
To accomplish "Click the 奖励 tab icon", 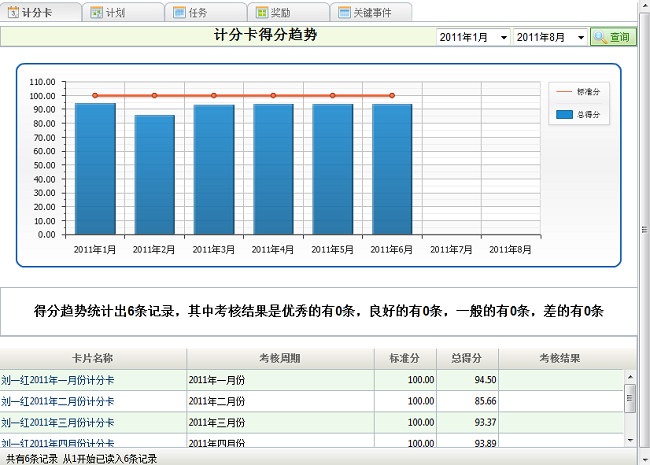I will point(262,12).
